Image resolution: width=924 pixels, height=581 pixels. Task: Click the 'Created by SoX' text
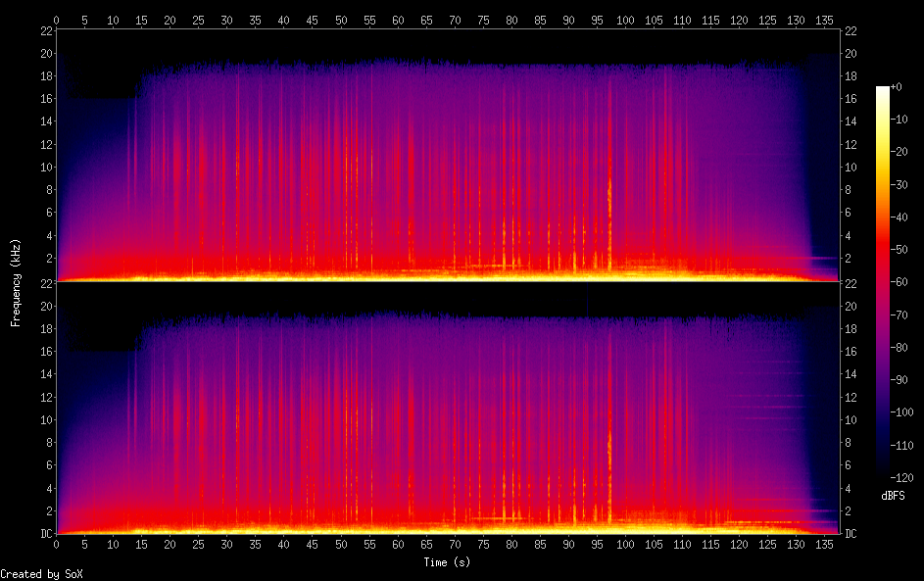(x=41, y=574)
